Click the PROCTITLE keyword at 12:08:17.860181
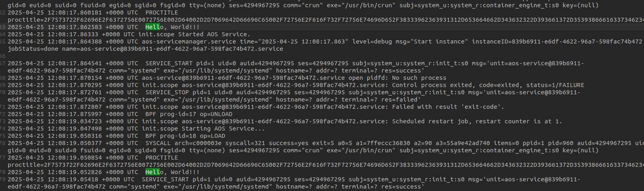Image resolution: width=644 pixels, height=191 pixels. coord(162,12)
